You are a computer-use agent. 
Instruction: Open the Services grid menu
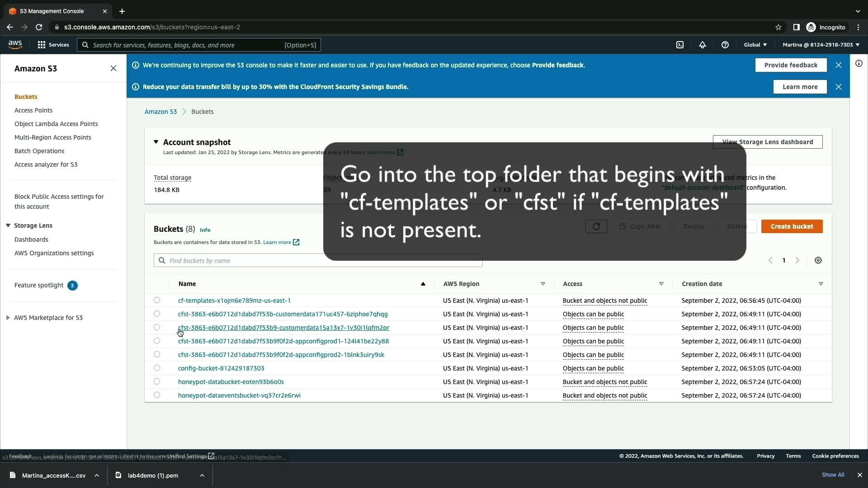[x=53, y=45]
